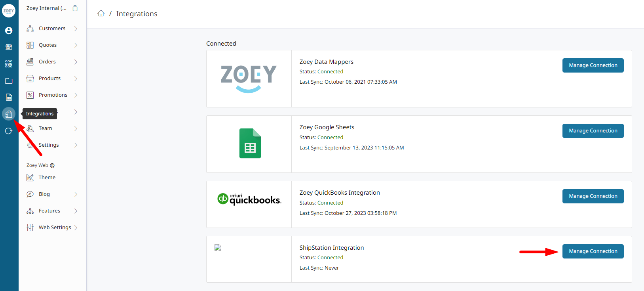Open the Promotions menu item
This screenshot has height=291, width=644.
pos(52,95)
